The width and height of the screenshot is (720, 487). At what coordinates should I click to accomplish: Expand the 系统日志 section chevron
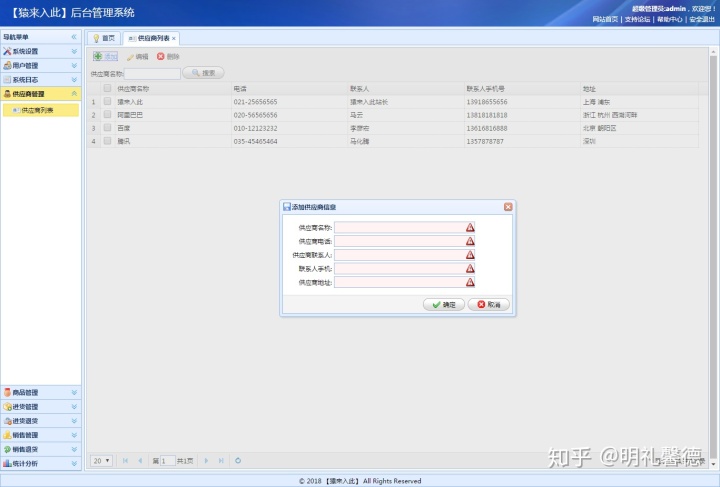(x=74, y=79)
